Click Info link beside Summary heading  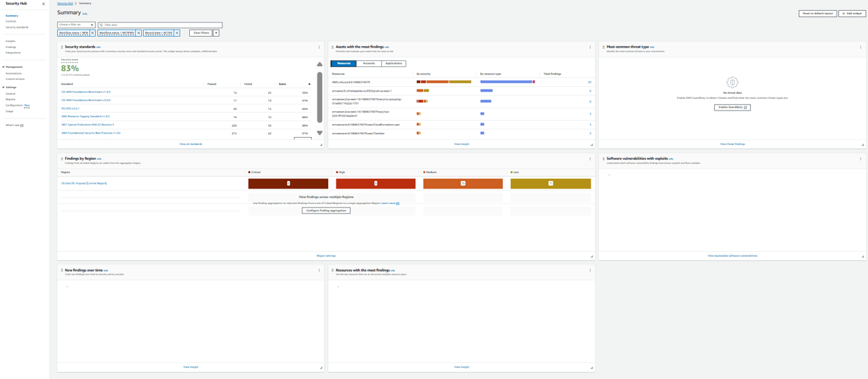click(x=85, y=14)
